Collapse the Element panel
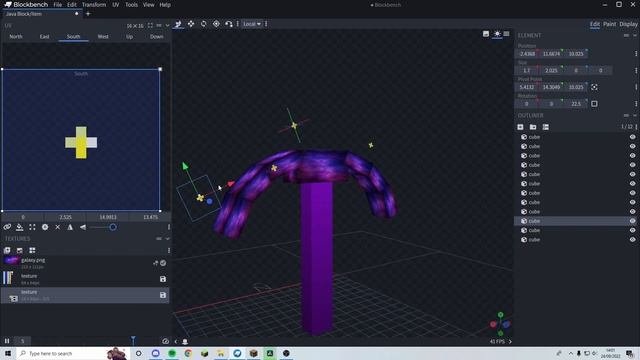Image resolution: width=640 pixels, height=360 pixels. 635,36
